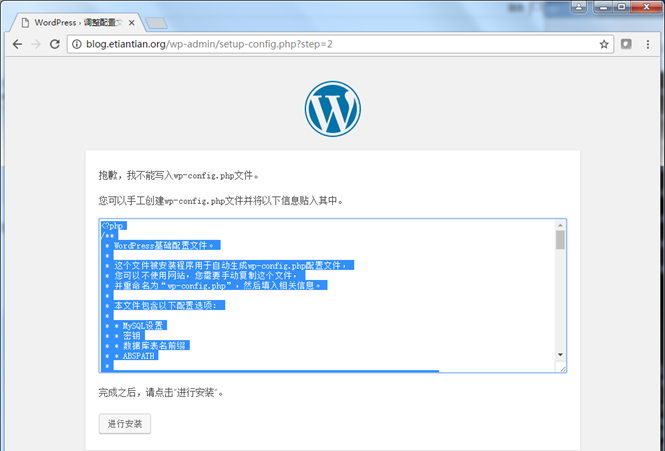View site information via the info icon
This screenshot has width=665, height=451.
point(77,44)
